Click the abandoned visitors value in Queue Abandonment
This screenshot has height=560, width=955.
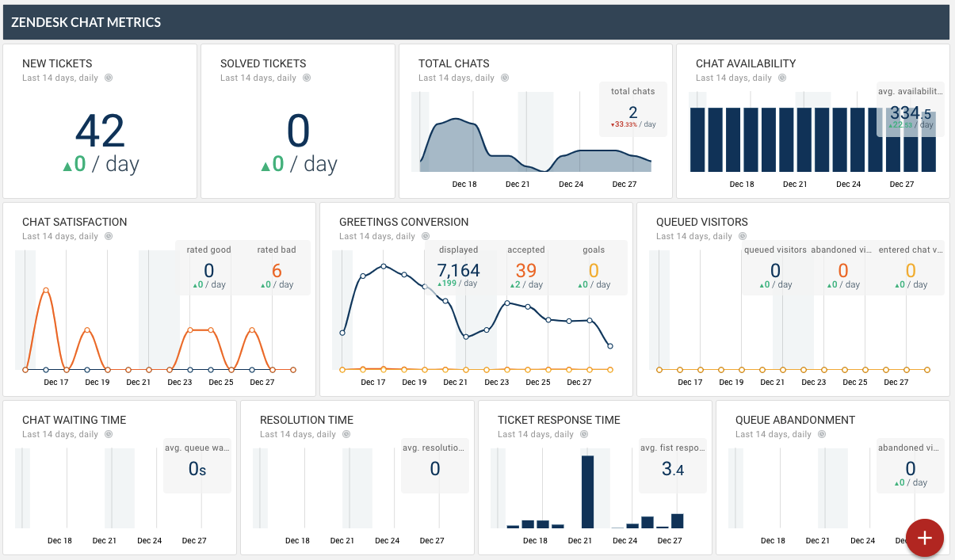pos(911,469)
